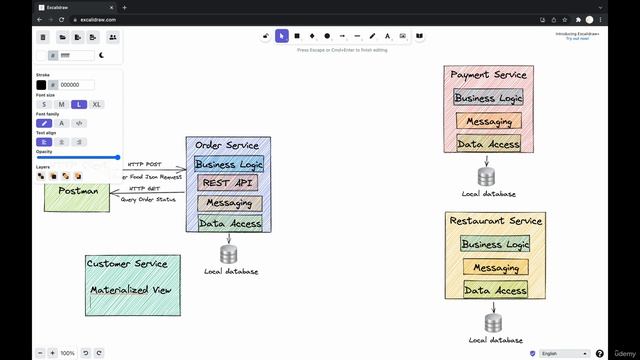This screenshot has width=640, height=360.
Task: Toggle dark mode with the moon icon
Action: [x=101, y=56]
